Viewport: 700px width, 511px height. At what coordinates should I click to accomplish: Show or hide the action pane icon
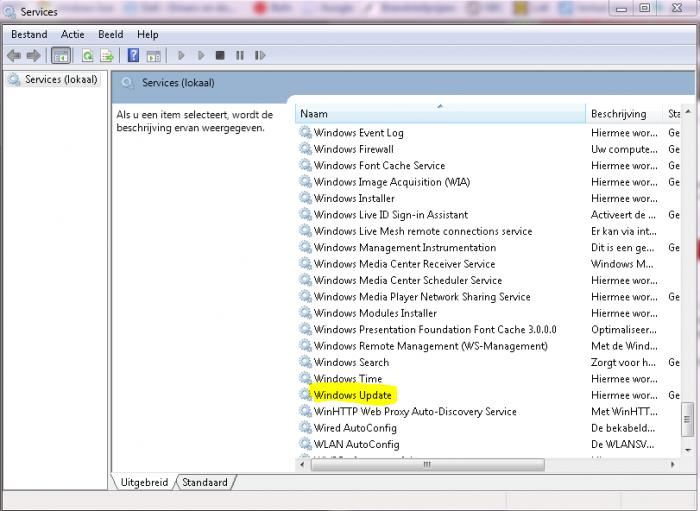(x=154, y=56)
